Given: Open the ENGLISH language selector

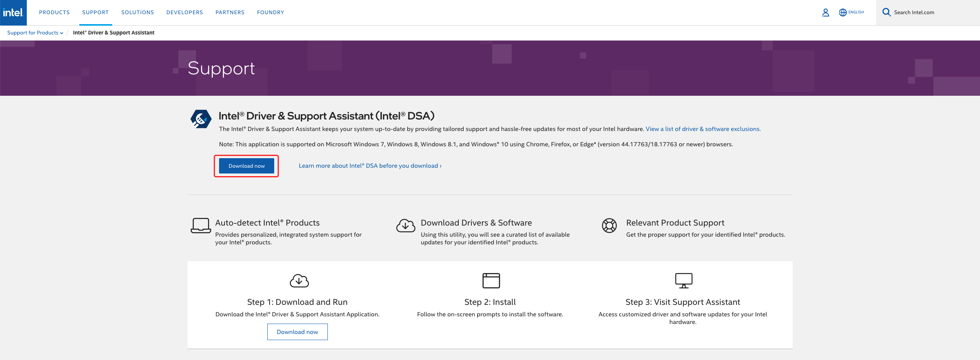Looking at the screenshot, I should click(856, 12).
